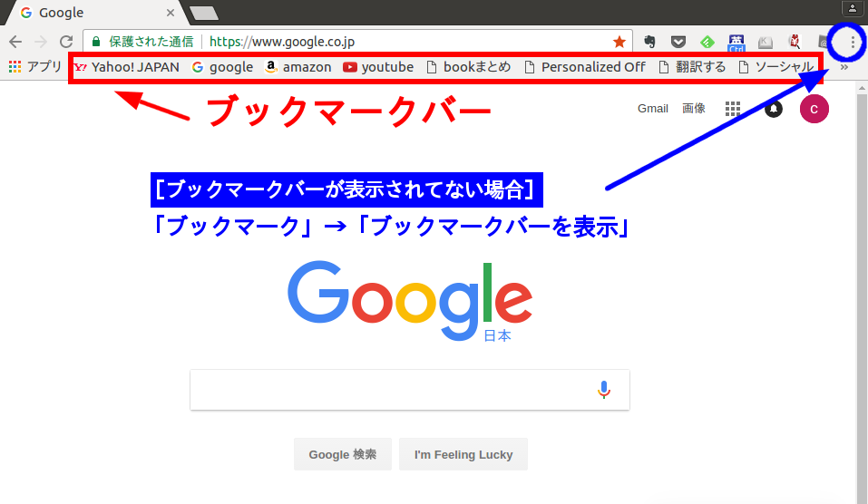Screen dimensions: 868x504
Task: Open the youtube bookmark
Action: [x=378, y=67]
